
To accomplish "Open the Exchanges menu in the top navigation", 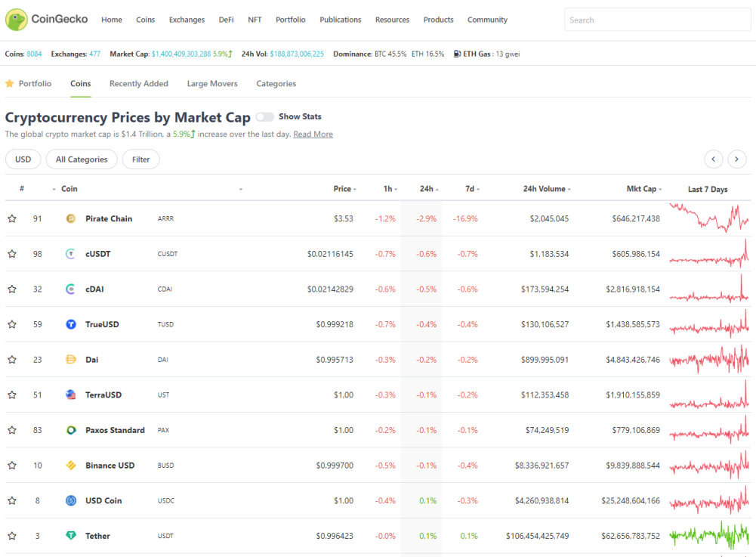I will (x=187, y=20).
